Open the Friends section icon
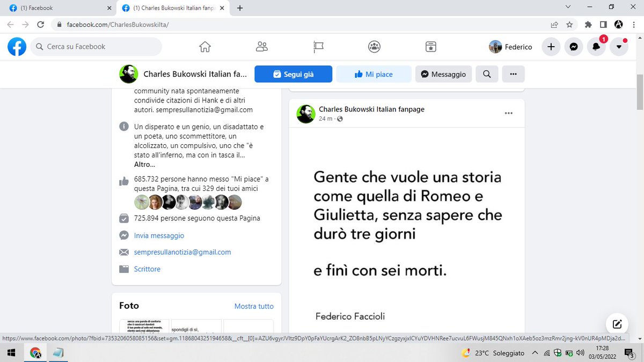Screen dimensions: 644x362 point(261,47)
